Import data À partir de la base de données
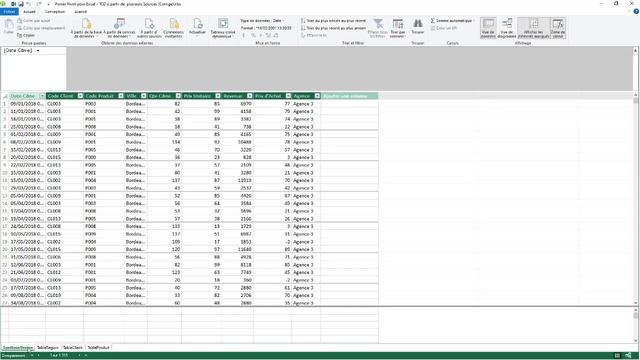Screen dimensions: 640x360 pos(86,28)
